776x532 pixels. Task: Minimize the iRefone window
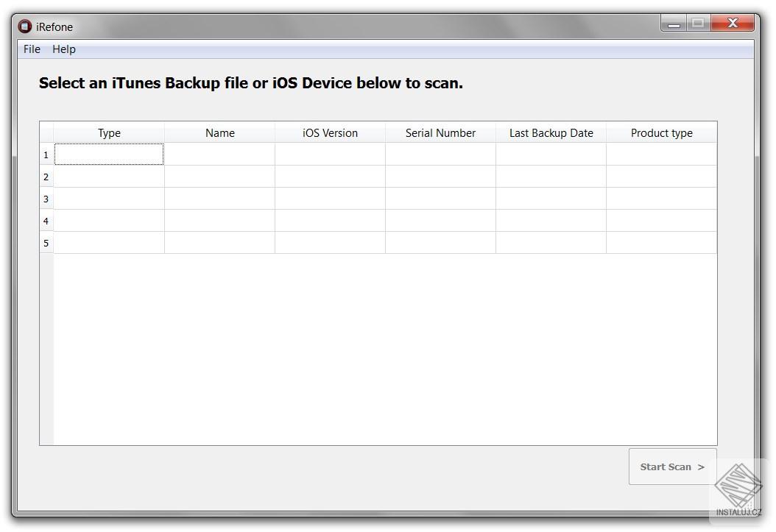pos(674,24)
